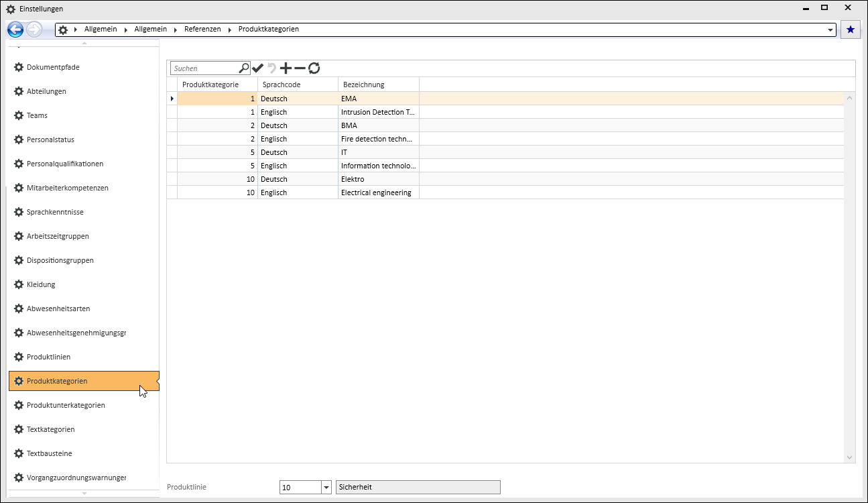Click the gear icon beside Kleidung

click(x=19, y=284)
